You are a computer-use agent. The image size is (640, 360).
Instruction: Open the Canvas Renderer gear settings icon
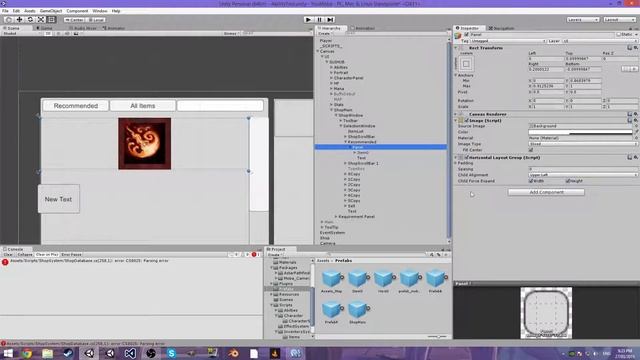point(636,114)
